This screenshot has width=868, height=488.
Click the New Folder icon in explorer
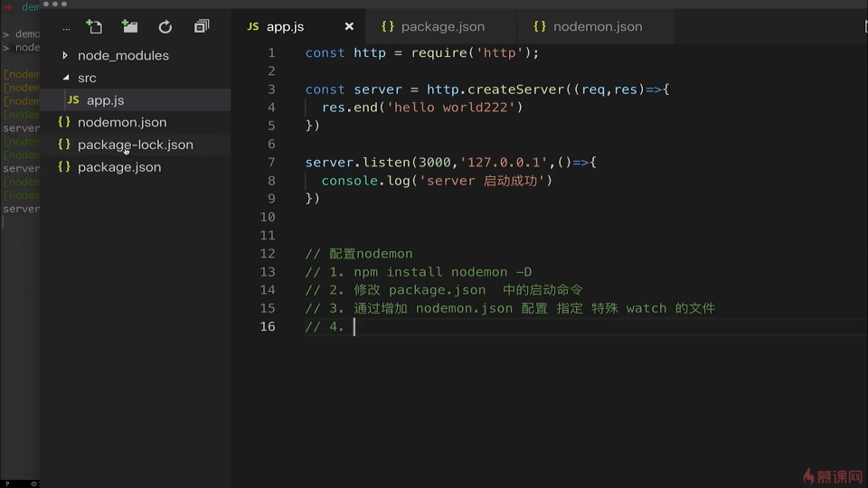click(x=130, y=27)
